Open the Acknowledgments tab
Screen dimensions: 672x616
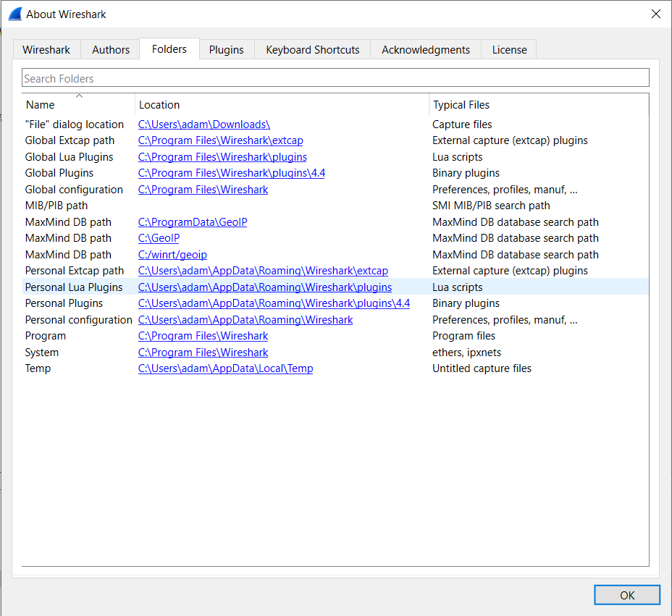pyautogui.click(x=425, y=49)
